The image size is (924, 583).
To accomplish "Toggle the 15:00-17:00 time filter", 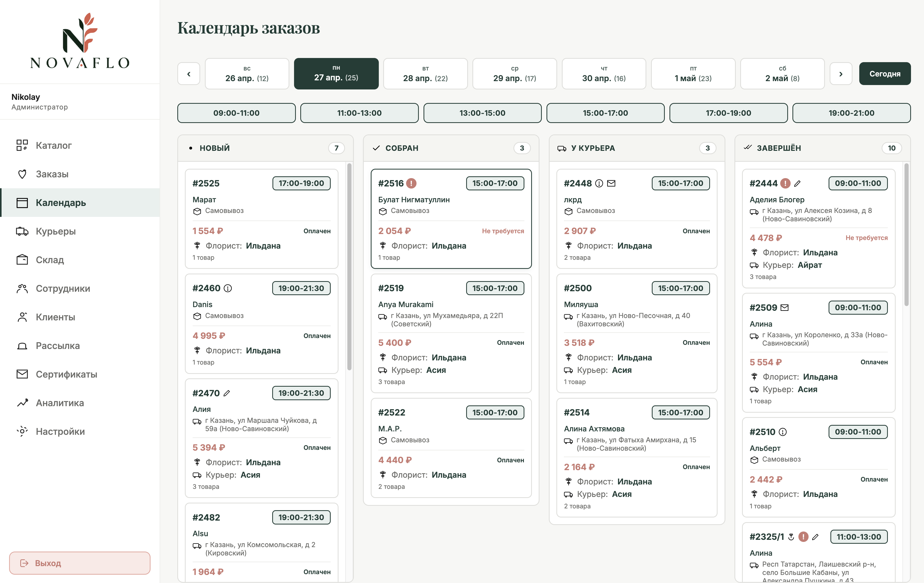I will [605, 113].
